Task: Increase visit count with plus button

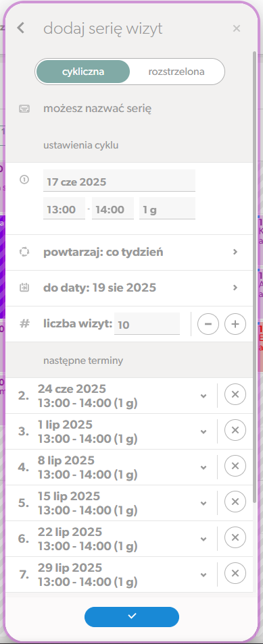Action: coord(235,324)
